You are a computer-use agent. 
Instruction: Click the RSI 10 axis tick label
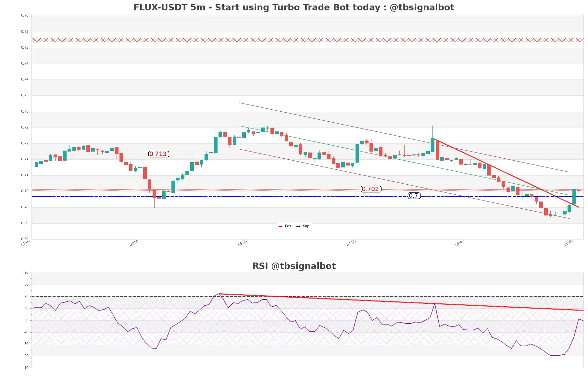26,368
